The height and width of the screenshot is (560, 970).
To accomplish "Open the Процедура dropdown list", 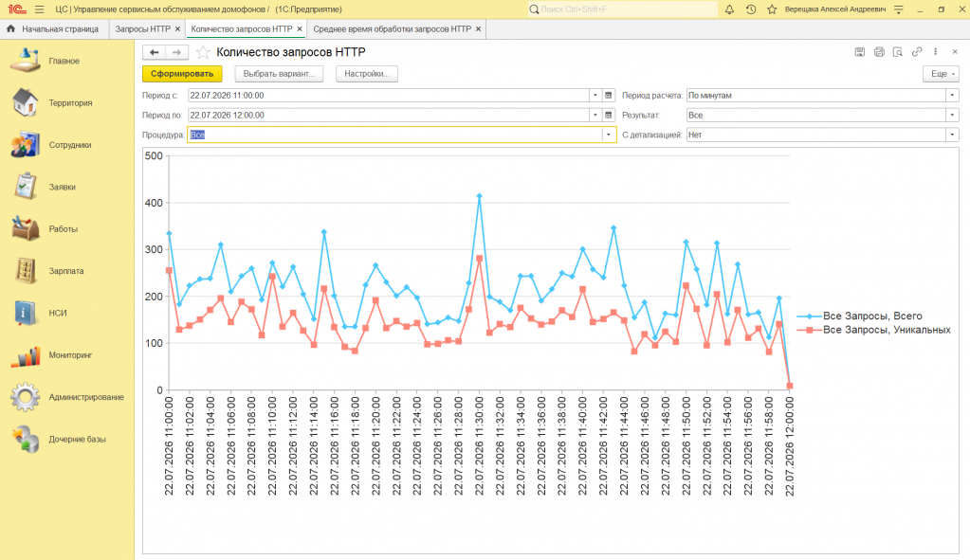I will (x=608, y=135).
